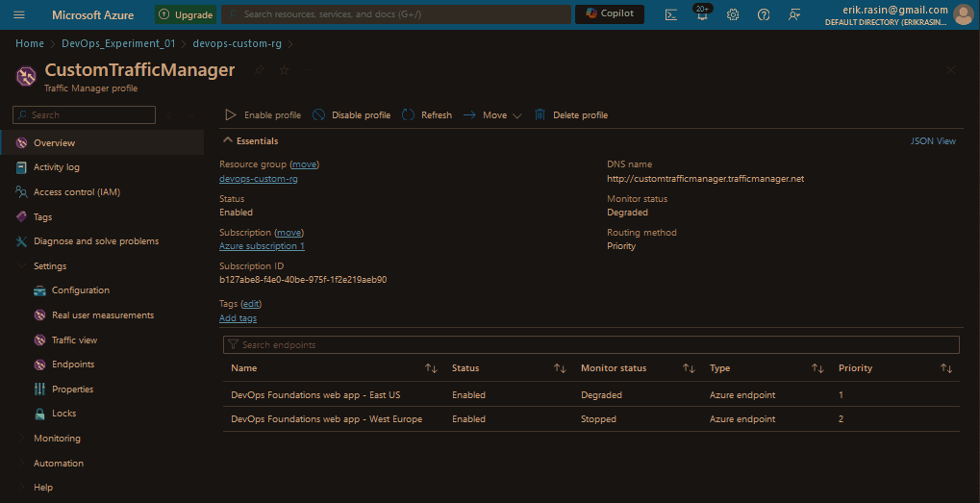
Task: Focus the global search resources field
Action: [x=396, y=14]
